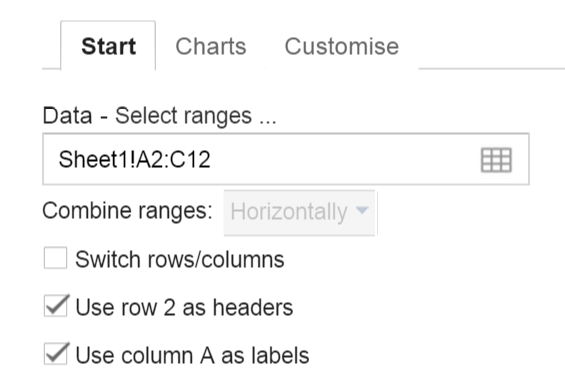
Task: Uncheck Use column A as labels
Action: tap(56, 354)
